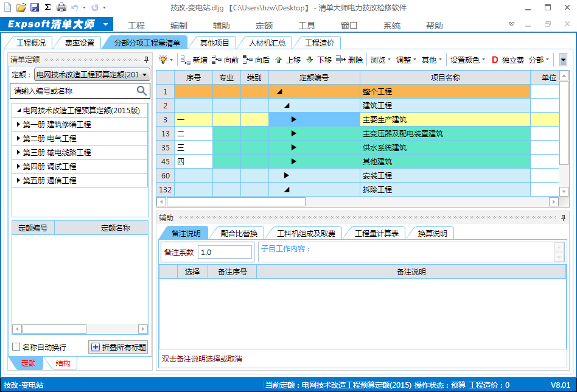Click the plus icon on 折叠所有标题
The image size is (577, 392).
(x=96, y=347)
